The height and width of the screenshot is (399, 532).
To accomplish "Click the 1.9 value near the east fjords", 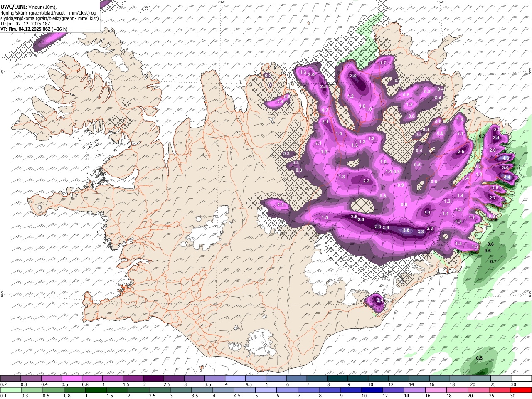I will [495, 187].
